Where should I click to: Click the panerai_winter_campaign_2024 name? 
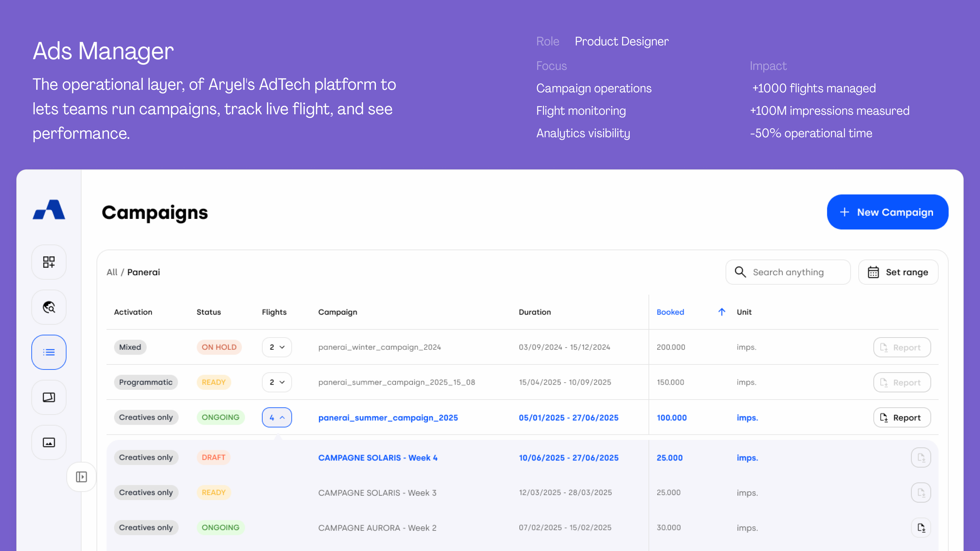point(380,347)
